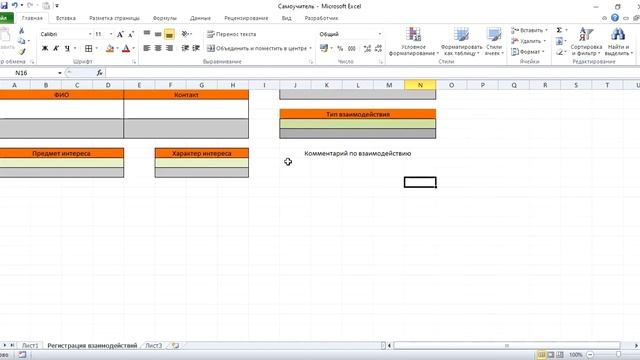The height and width of the screenshot is (360, 640).
Task: Click the formula bar fx insert function icon
Action: click(100, 73)
